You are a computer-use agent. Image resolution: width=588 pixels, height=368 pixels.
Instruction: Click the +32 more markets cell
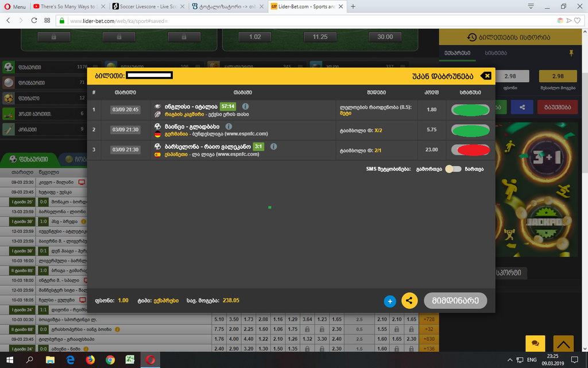(x=429, y=329)
